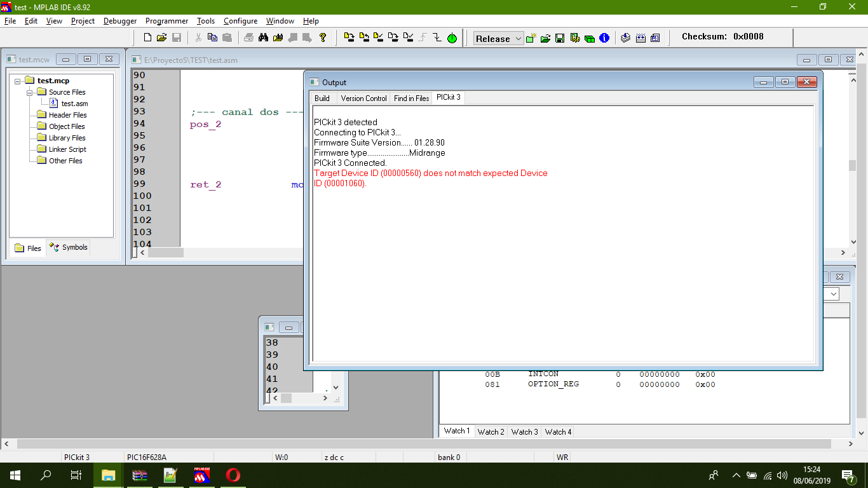Select the PICkit 3 output tab
The width and height of the screenshot is (868, 488).
[448, 97]
